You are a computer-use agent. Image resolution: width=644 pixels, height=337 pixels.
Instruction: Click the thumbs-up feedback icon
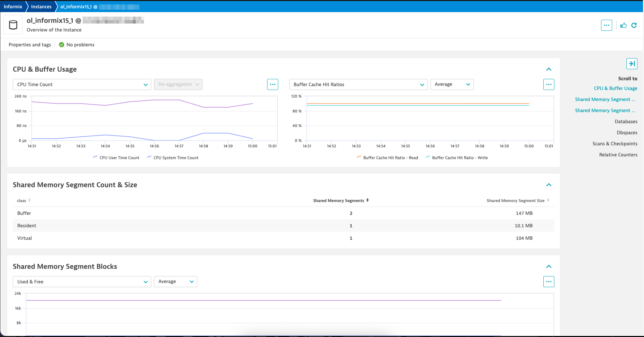pos(624,25)
